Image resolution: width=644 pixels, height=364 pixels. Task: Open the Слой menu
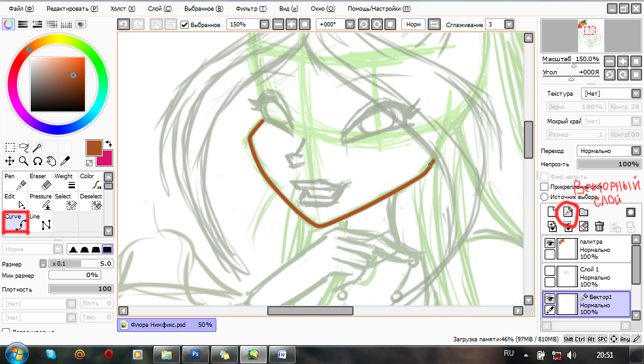click(x=160, y=9)
